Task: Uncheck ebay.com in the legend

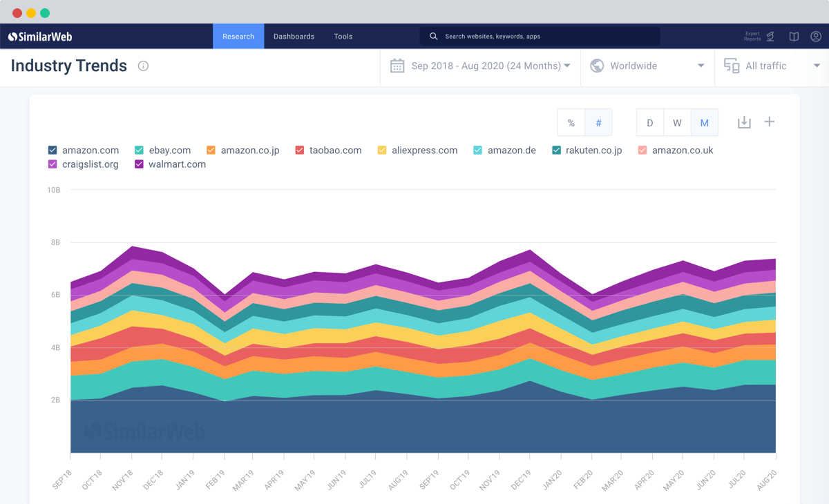Action: pyautogui.click(x=139, y=150)
